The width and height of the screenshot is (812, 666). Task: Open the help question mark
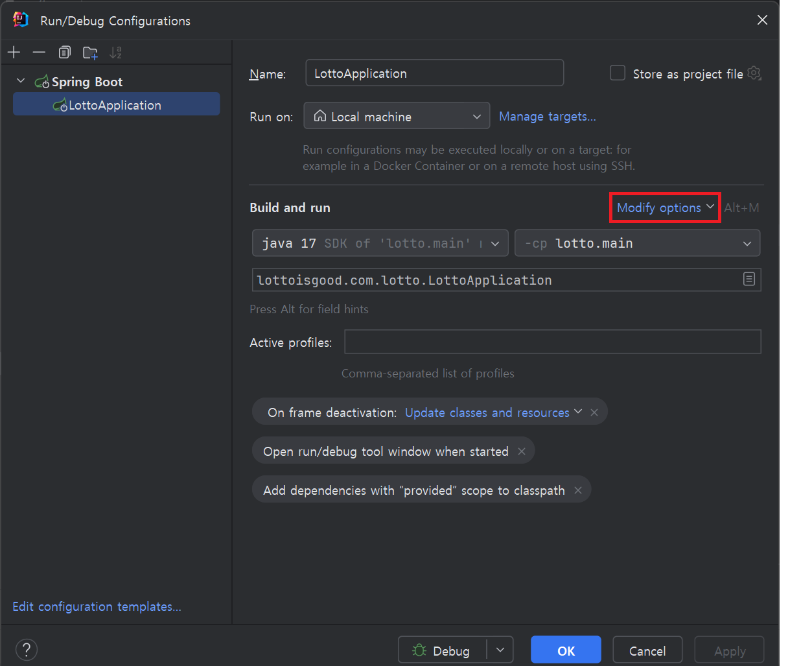coord(26,649)
